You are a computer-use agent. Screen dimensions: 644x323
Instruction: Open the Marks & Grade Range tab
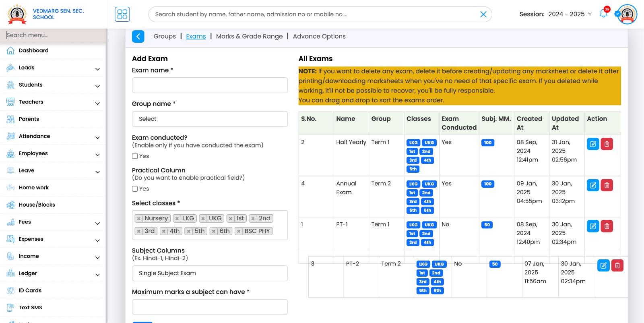pyautogui.click(x=250, y=36)
